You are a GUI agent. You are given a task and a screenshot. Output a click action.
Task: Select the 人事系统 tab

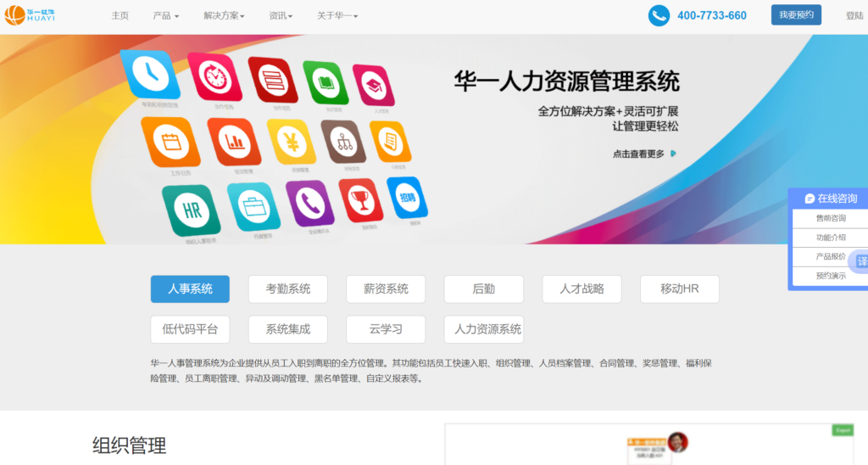(x=190, y=289)
